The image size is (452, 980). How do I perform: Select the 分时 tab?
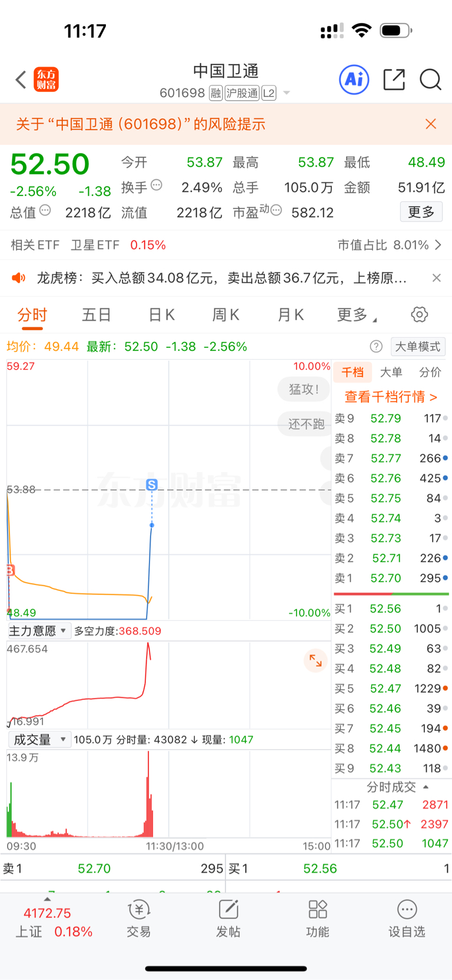point(32,315)
